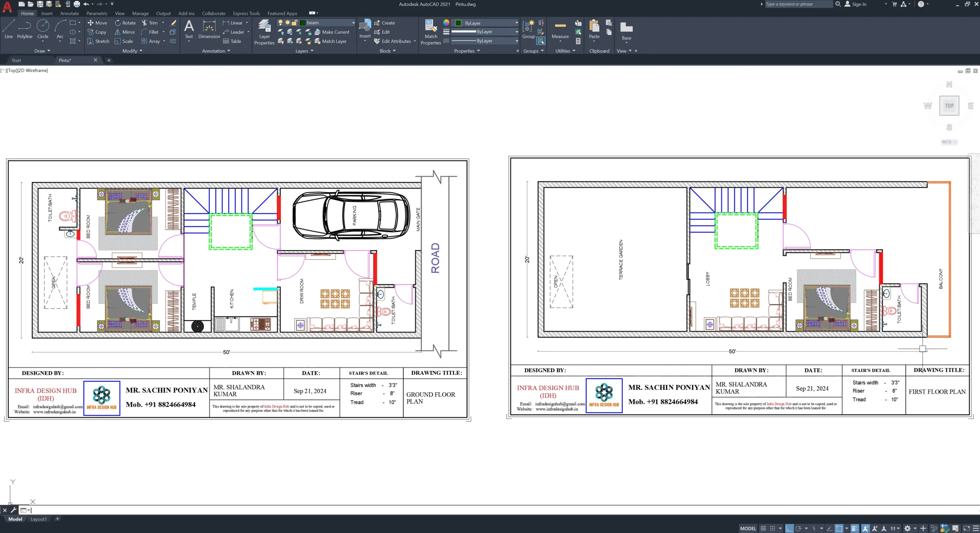Click the keyword search input field
This screenshot has height=533, width=980.
point(798,4)
